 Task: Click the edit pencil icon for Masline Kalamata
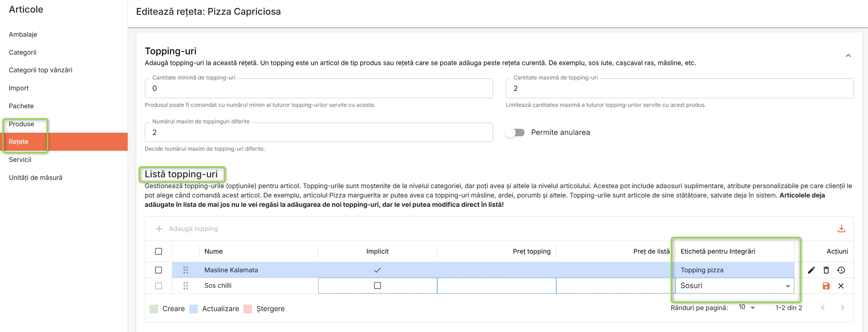click(811, 270)
